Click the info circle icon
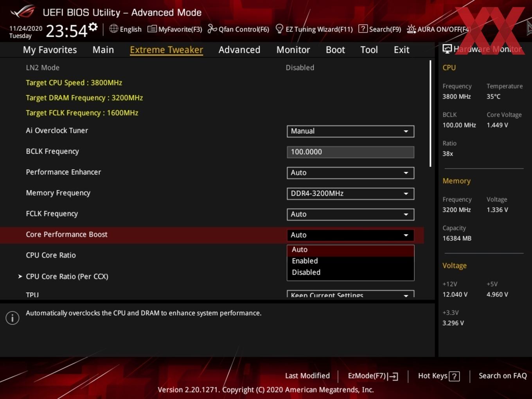The height and width of the screenshot is (399, 532). coord(13,318)
